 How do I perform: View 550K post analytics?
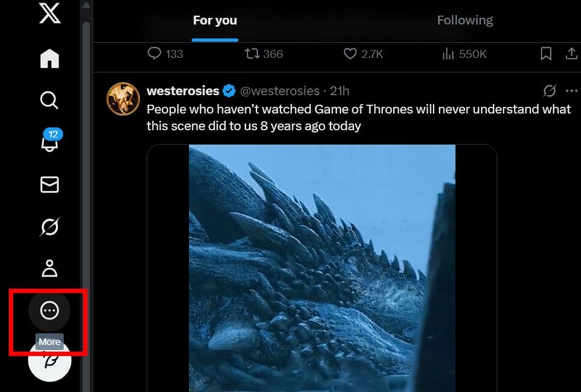click(x=448, y=54)
